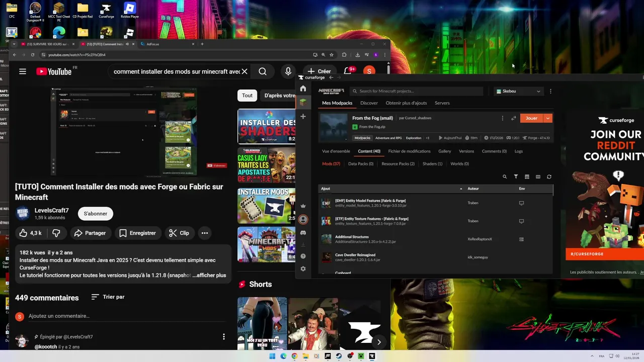The image size is (644, 362).
Task: Open the Trier par comments sort menu
Action: [108, 297]
